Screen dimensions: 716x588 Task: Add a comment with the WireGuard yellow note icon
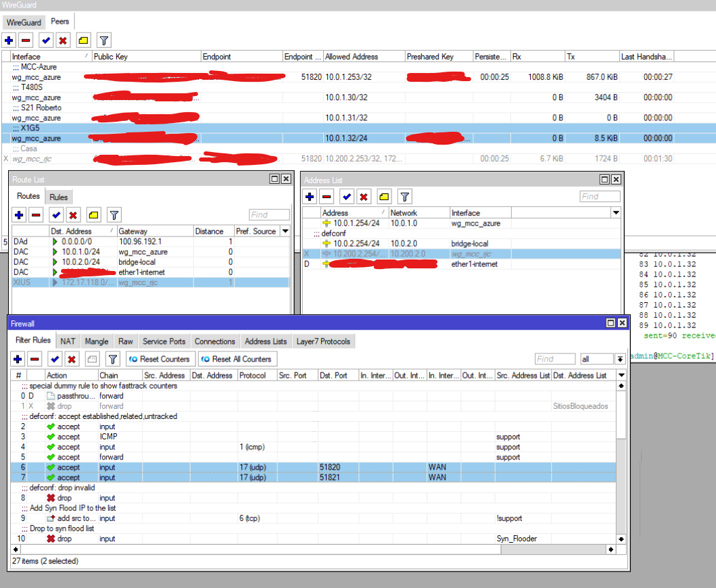pos(83,40)
